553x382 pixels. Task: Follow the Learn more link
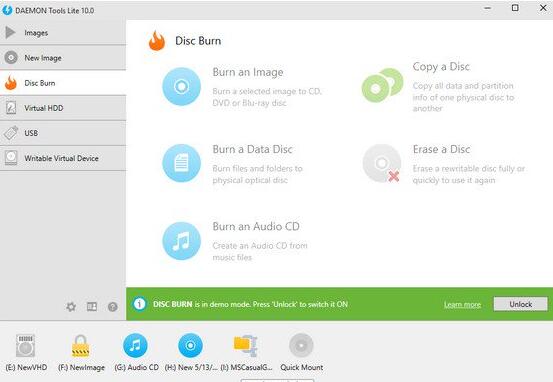(462, 304)
